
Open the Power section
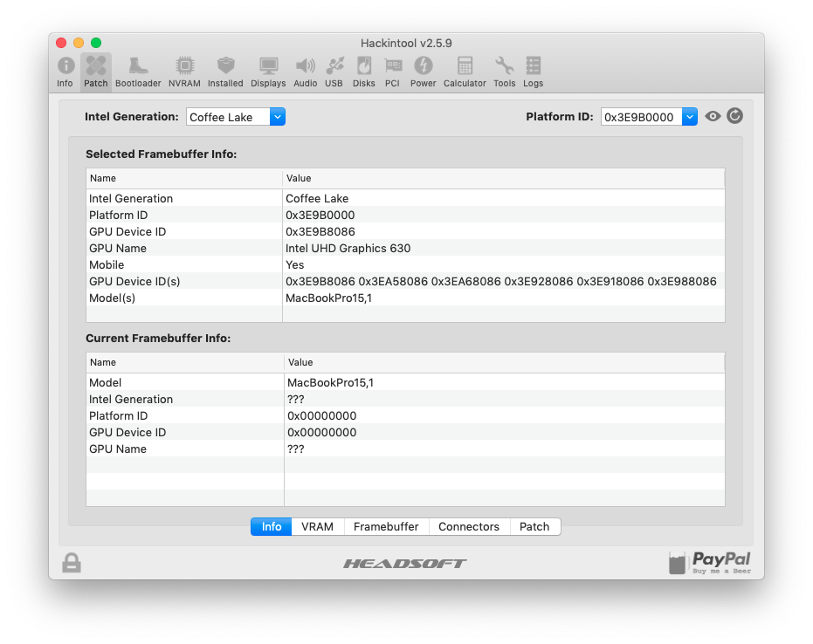[x=423, y=72]
